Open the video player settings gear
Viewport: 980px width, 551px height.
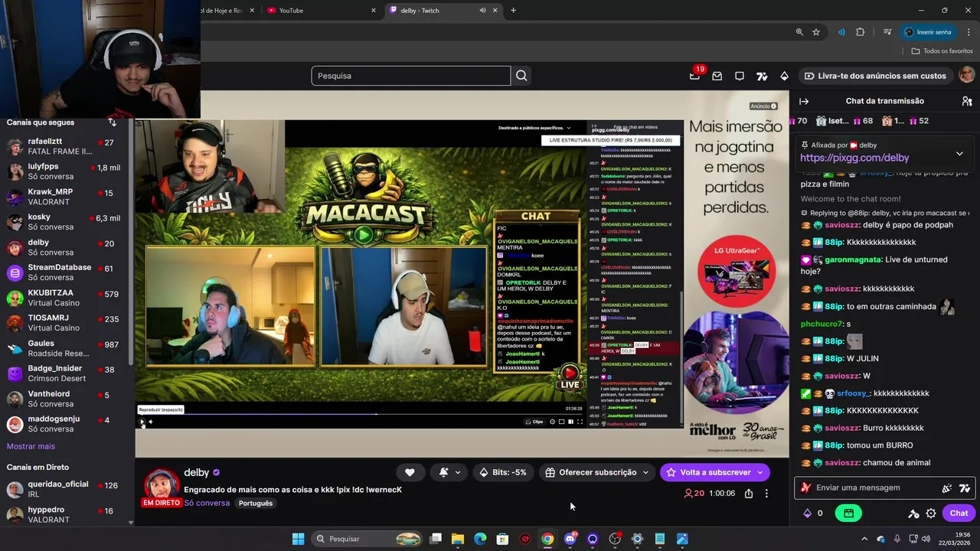point(552,422)
